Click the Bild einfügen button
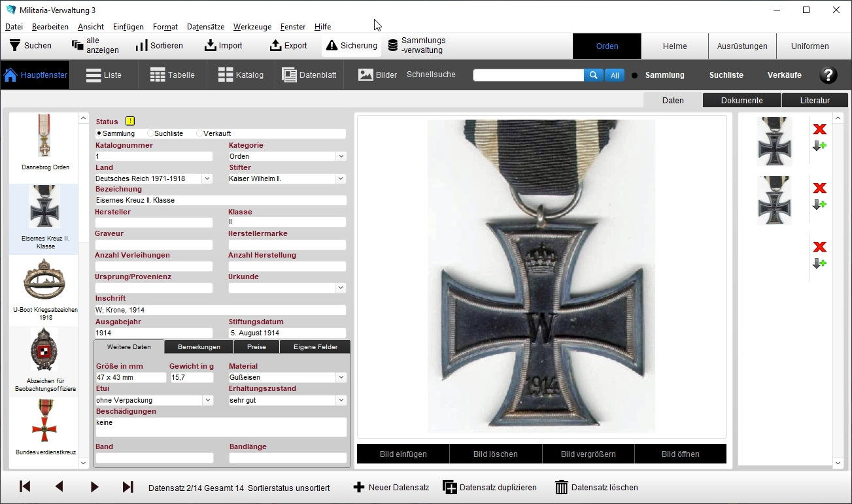This screenshot has width=852, height=504. [x=403, y=454]
